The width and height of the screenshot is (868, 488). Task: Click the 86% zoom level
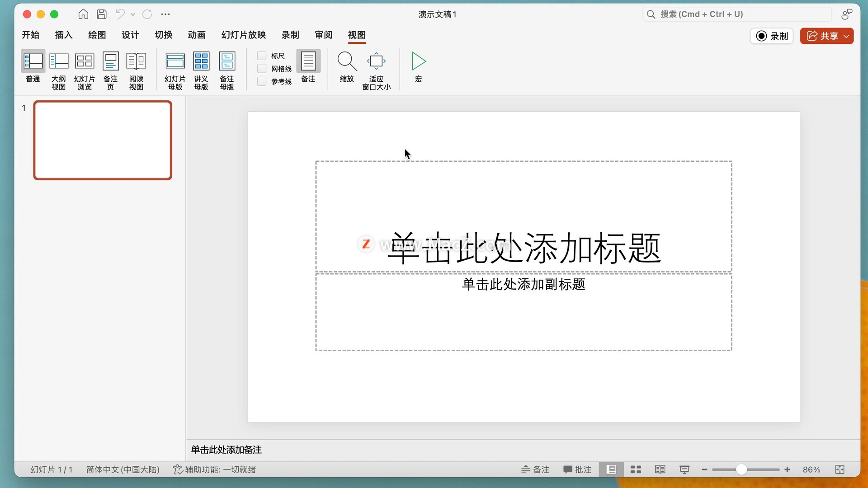click(x=811, y=470)
